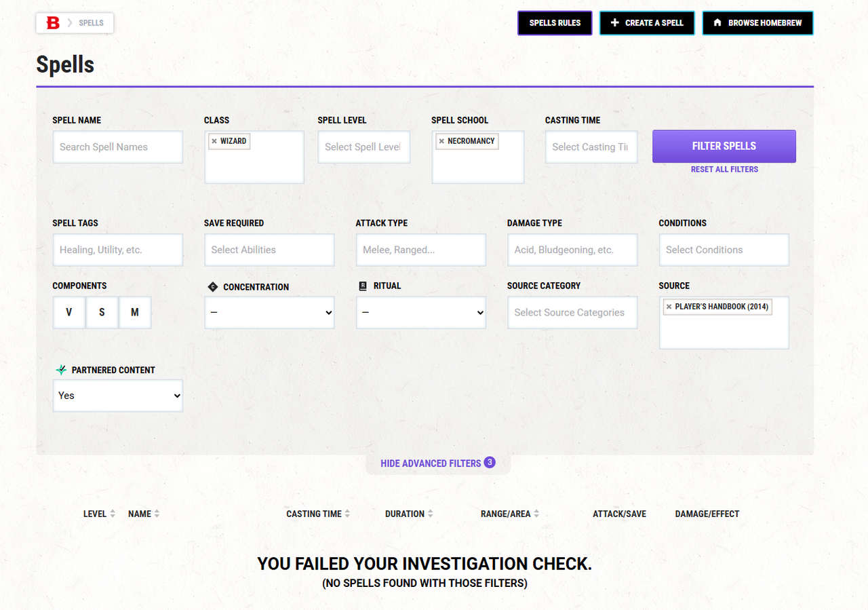Screen dimensions: 868x610
Task: Toggle the V component filter
Action: (69, 312)
